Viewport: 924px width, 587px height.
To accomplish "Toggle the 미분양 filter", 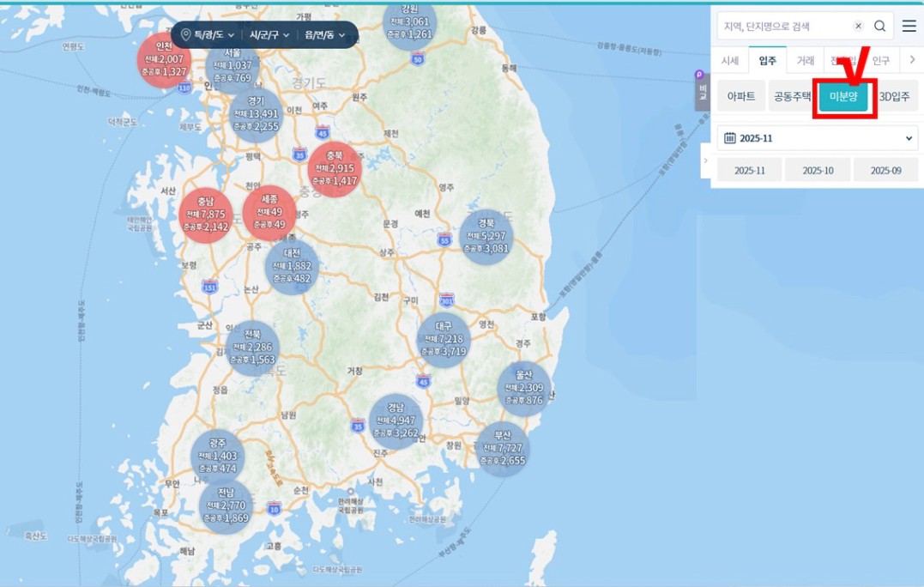I will point(842,97).
